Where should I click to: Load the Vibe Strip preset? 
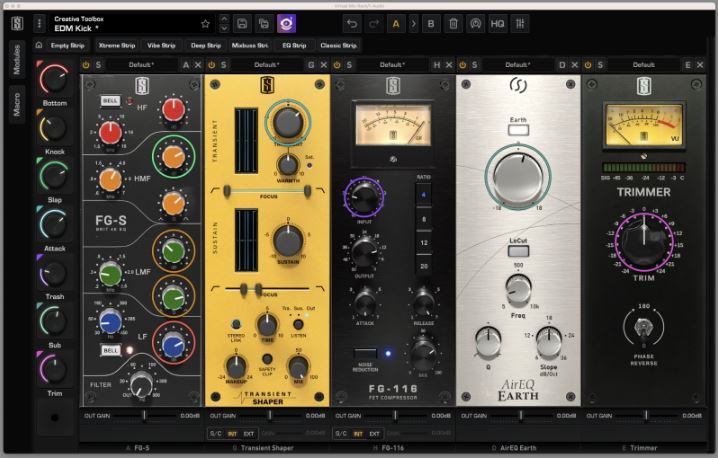pos(161,45)
